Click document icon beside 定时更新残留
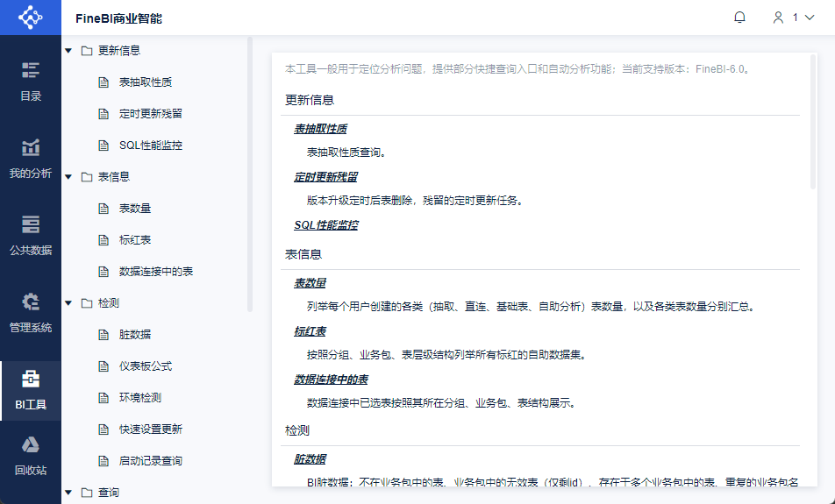The width and height of the screenshot is (835, 504). pos(103,113)
